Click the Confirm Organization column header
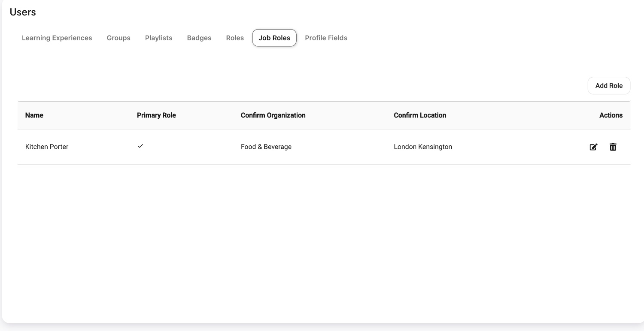The width and height of the screenshot is (644, 331). [x=273, y=115]
